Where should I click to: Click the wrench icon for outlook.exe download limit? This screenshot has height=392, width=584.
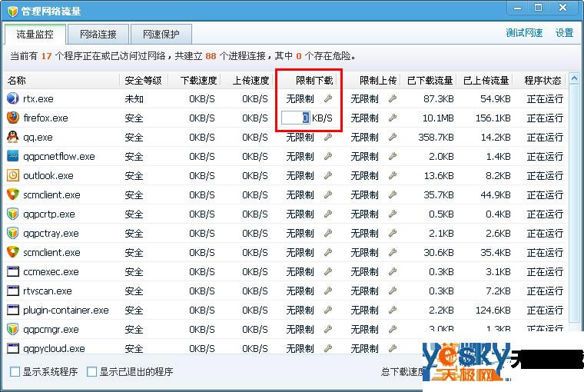coord(328,175)
